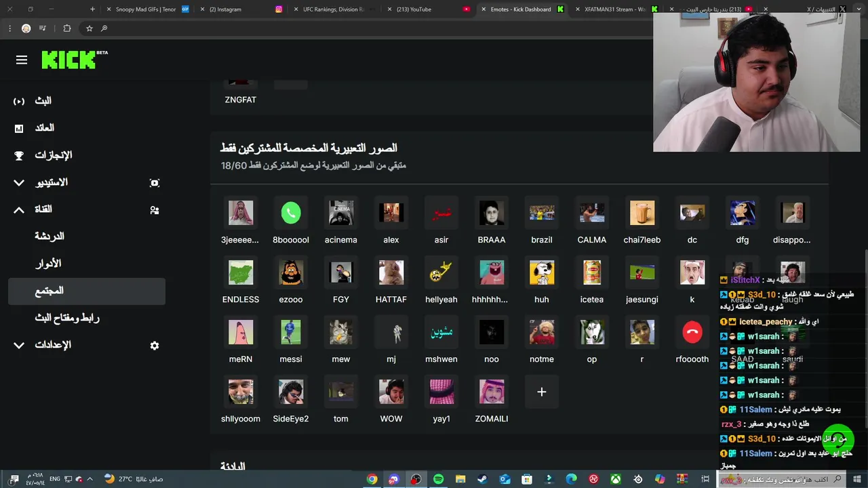Open the البث stream icon in sidebar
This screenshot has width=868, height=488.
(x=19, y=101)
